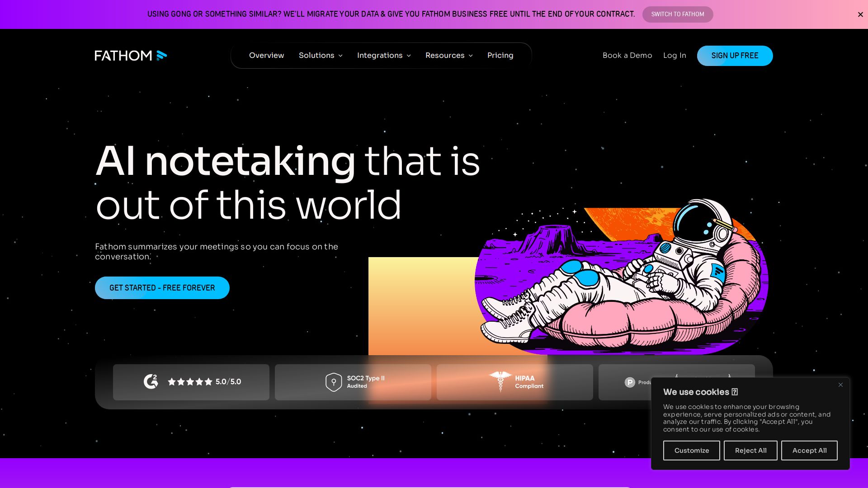Viewport: 868px width, 488px height.
Task: Click the Log In link
Action: pyautogui.click(x=675, y=56)
